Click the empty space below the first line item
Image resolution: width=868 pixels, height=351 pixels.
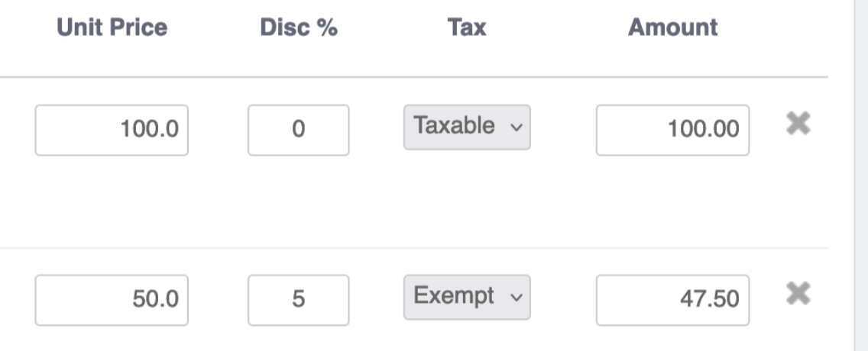(x=414, y=201)
